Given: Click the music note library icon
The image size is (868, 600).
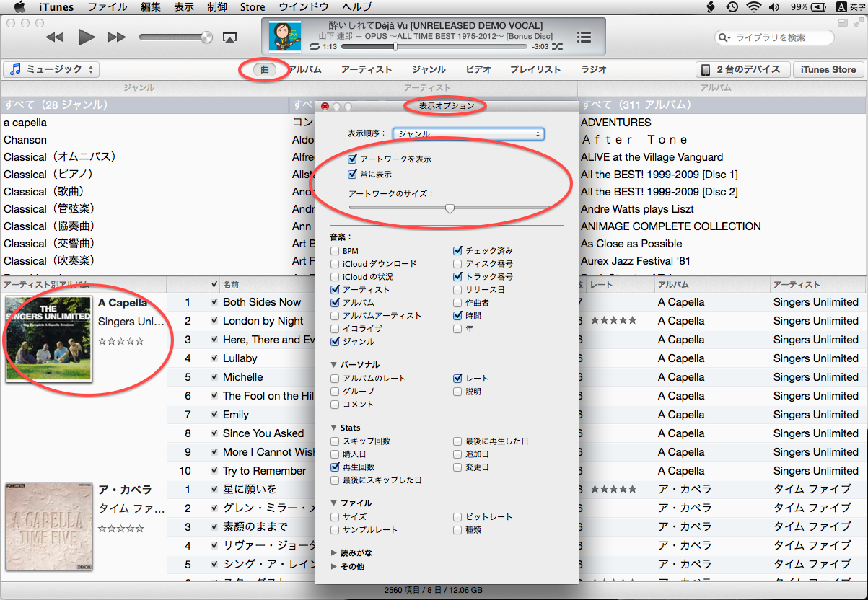Looking at the screenshot, I should click(x=15, y=69).
